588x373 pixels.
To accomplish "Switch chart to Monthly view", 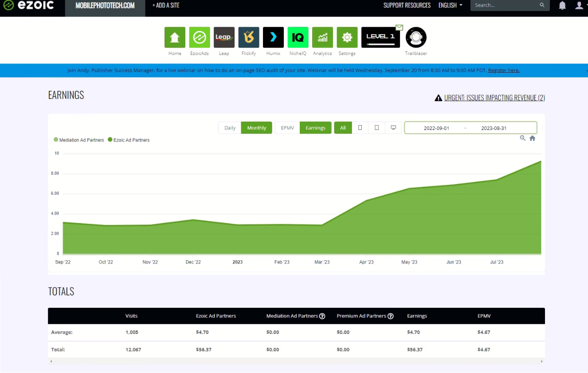I will [x=257, y=128].
